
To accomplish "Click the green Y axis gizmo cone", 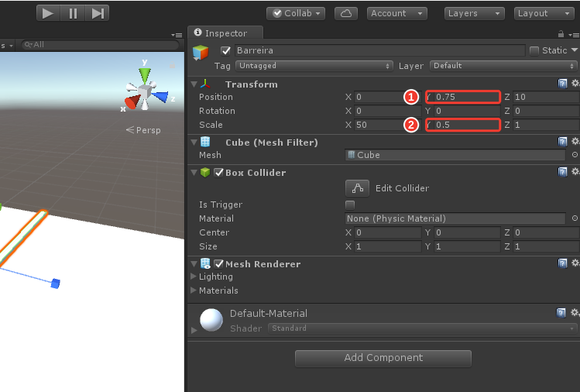I will pos(145,74).
